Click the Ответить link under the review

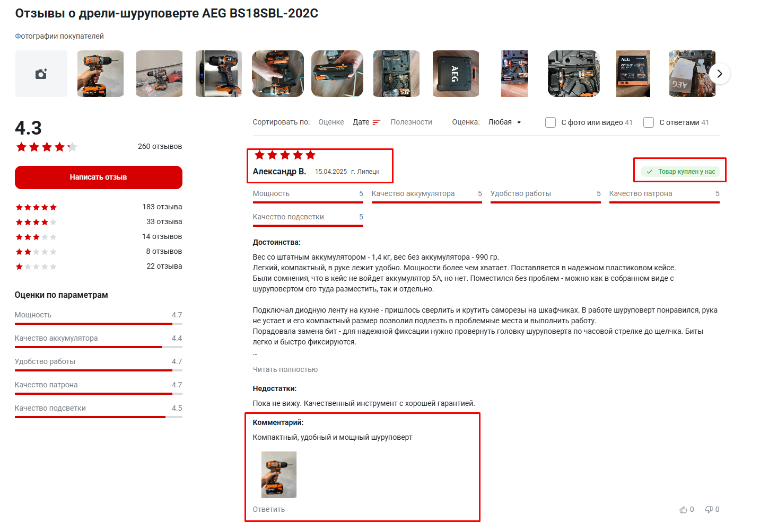269,509
